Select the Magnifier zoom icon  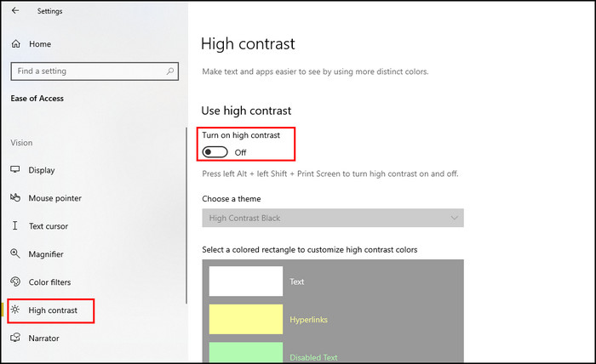tap(15, 253)
